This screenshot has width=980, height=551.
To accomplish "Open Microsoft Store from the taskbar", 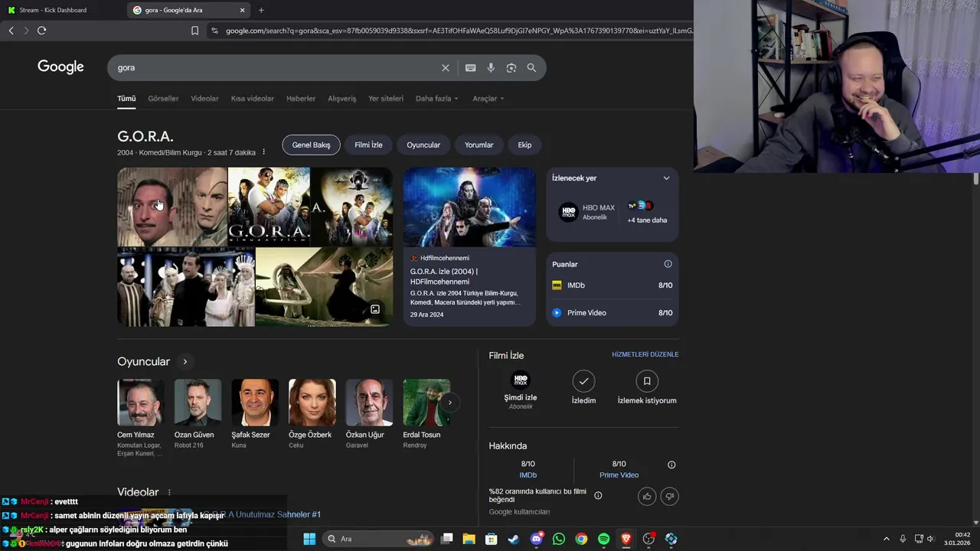I will [x=492, y=539].
